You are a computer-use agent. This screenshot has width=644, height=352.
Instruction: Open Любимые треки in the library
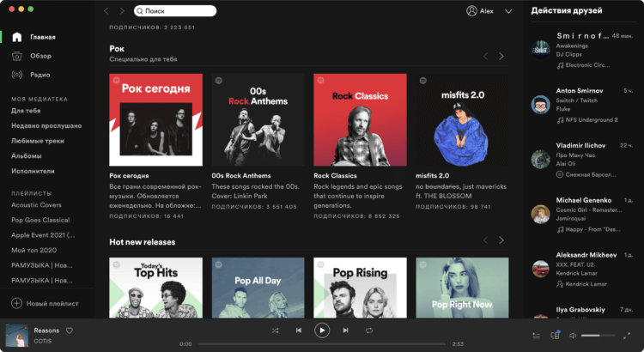pos(38,141)
